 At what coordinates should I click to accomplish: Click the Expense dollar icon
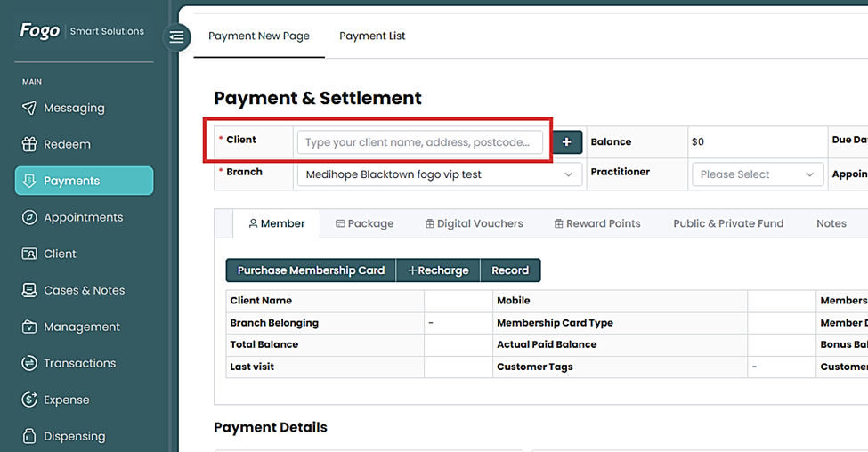coord(29,400)
